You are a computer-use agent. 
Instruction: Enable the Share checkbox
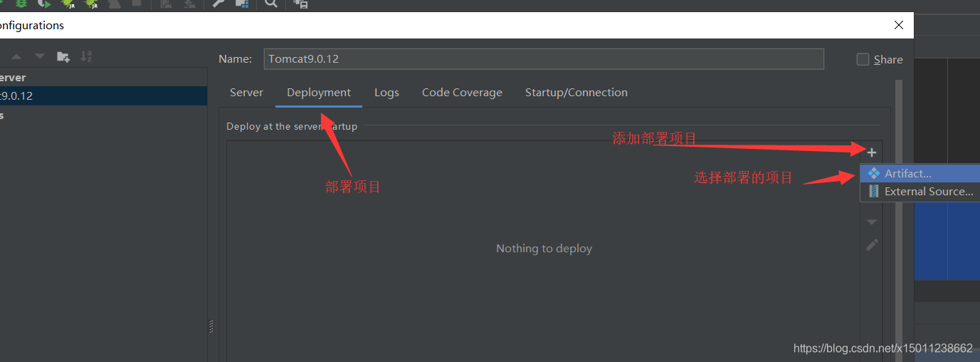863,59
